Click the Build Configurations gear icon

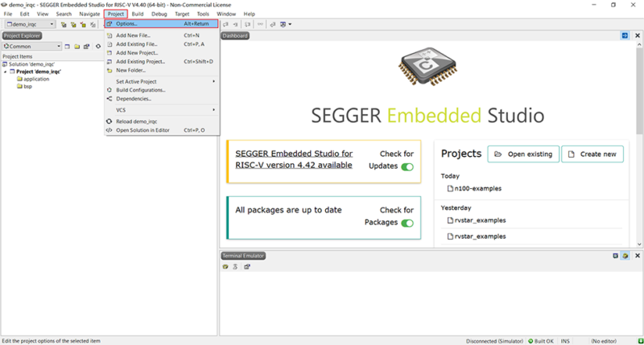coord(109,90)
